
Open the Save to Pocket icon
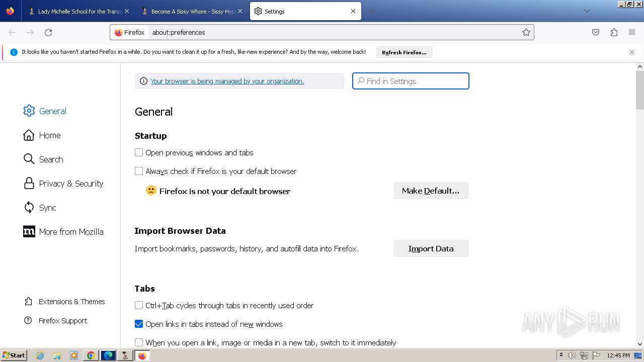coord(596,32)
